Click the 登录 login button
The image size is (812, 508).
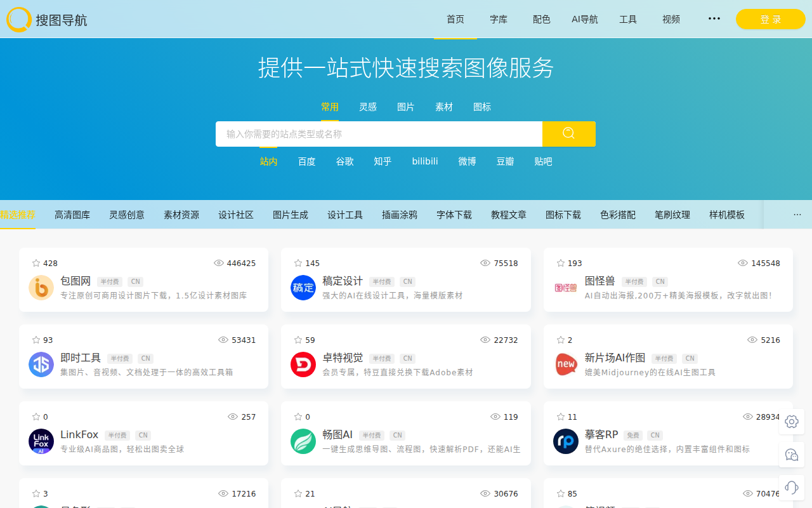click(x=771, y=19)
